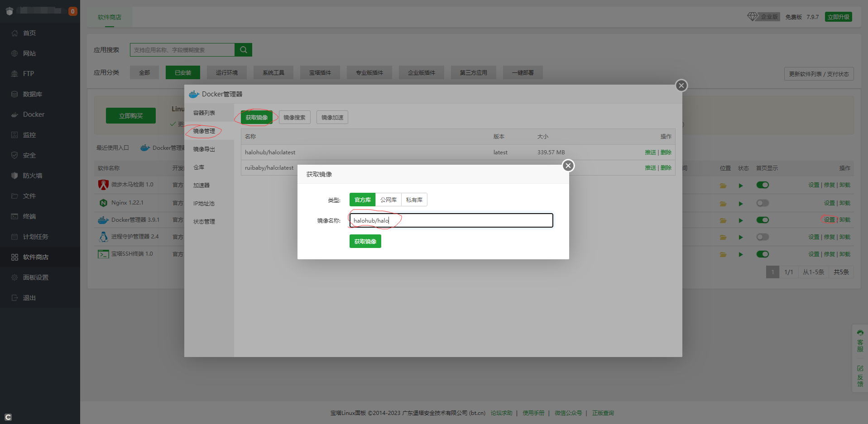Select the 私有库 type option
Viewport: 868px width, 424px height.
coord(414,200)
